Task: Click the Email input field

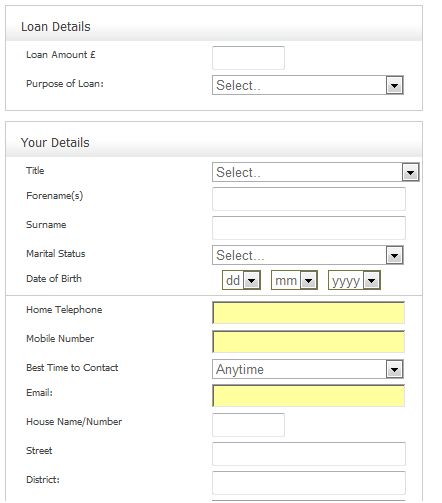Action: tap(309, 396)
